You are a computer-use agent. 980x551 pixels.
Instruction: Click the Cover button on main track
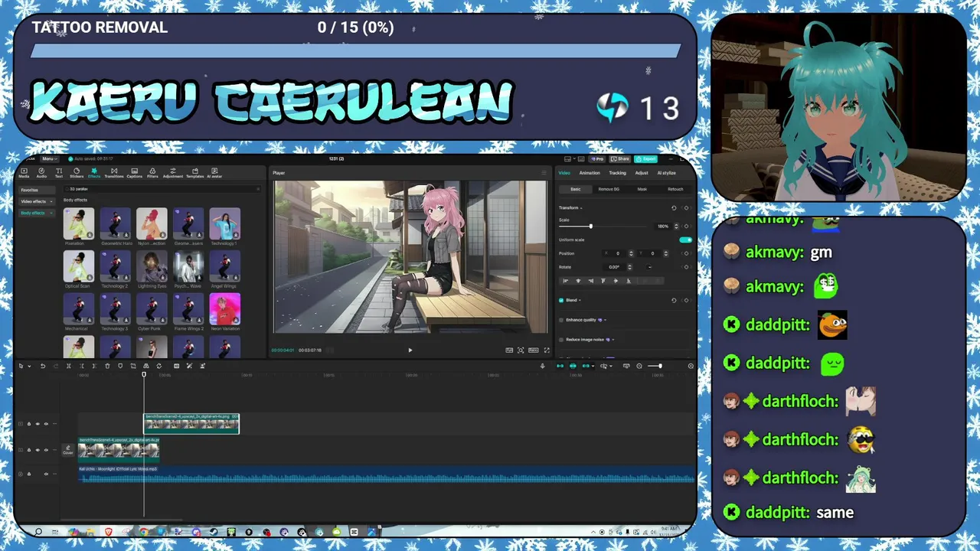click(68, 451)
